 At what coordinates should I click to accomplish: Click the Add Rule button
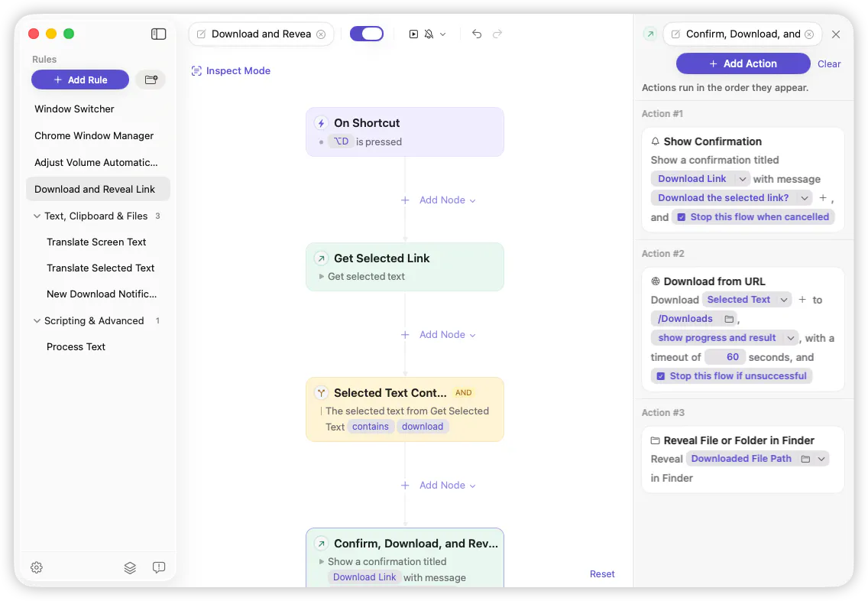click(x=80, y=80)
